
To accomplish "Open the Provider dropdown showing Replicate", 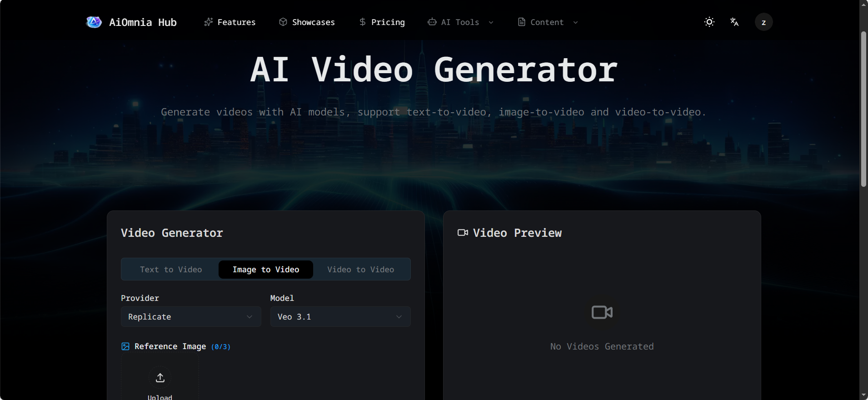I will pyautogui.click(x=191, y=316).
